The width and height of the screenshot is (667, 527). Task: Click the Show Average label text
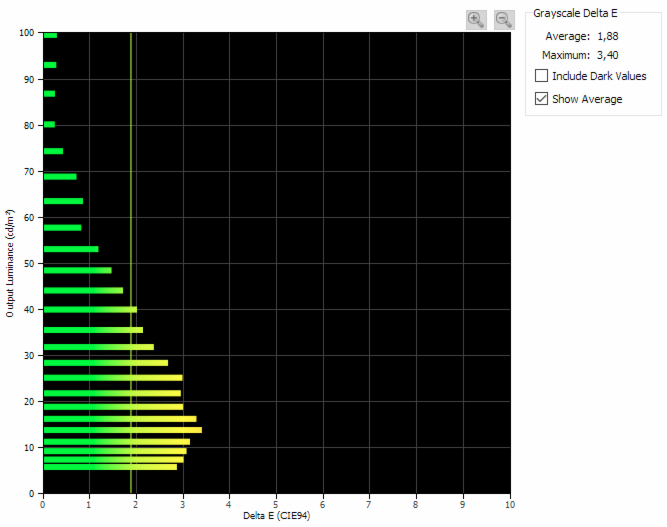(587, 99)
